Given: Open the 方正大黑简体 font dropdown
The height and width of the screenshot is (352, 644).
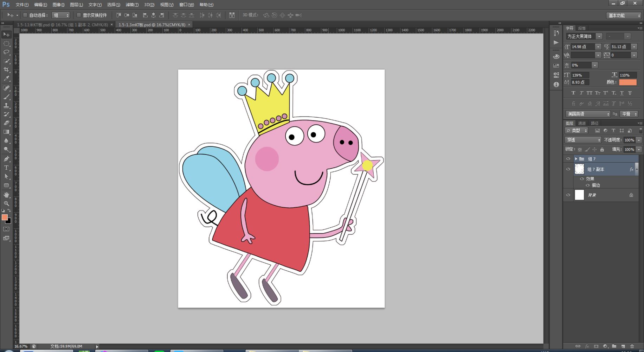Looking at the screenshot, I should tap(599, 36).
